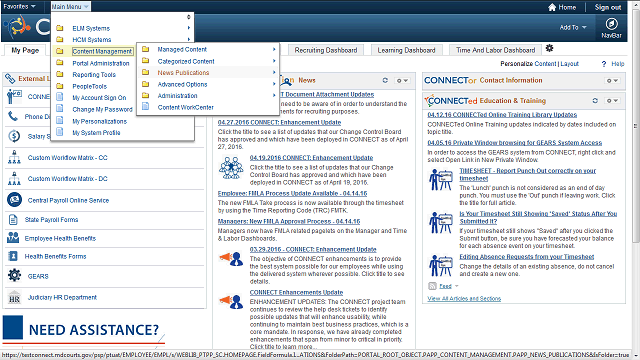This screenshot has width=640, height=360.
Task: Open PeopleTools menu folder
Action: pos(89,87)
